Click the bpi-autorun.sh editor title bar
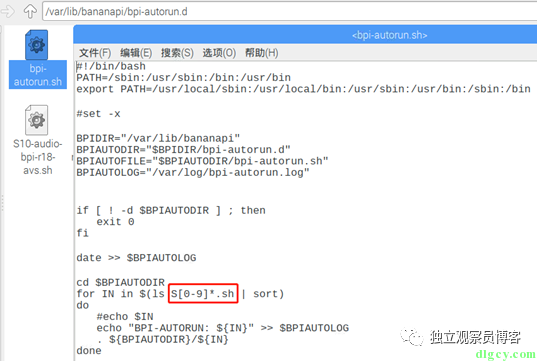The width and height of the screenshot is (537, 361). (305, 35)
